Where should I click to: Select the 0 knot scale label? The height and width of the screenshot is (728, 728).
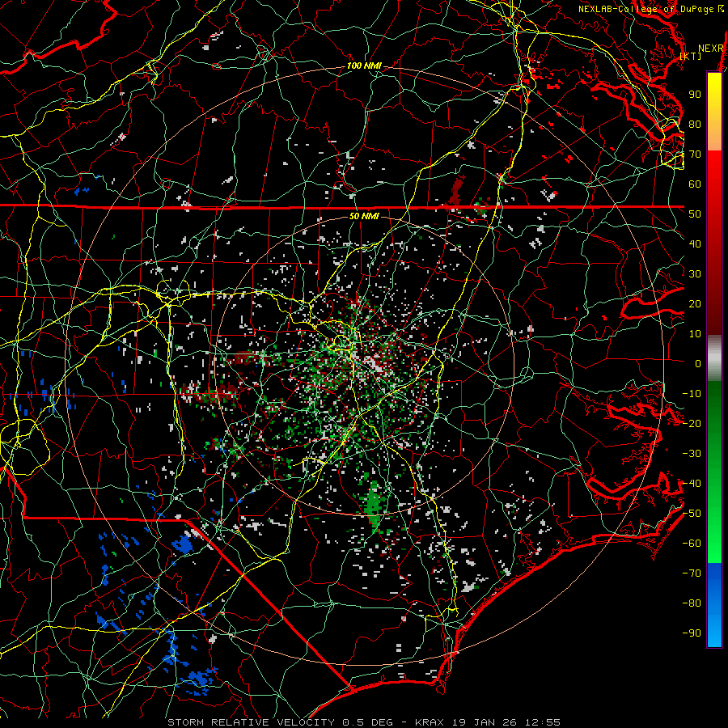pyautogui.click(x=698, y=364)
